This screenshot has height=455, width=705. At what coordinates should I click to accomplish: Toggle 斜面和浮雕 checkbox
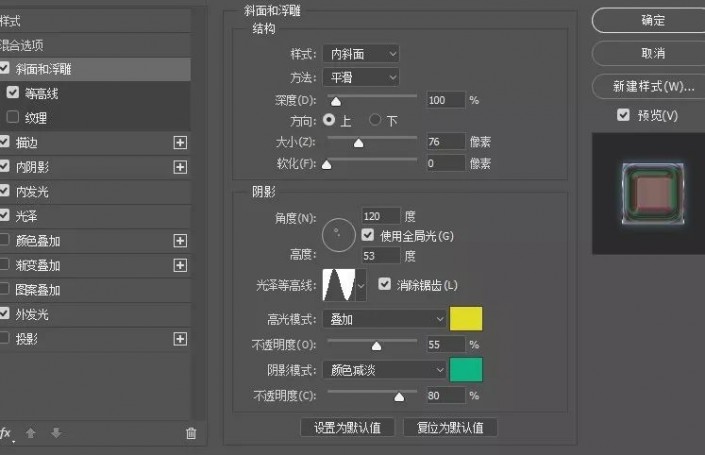4,68
